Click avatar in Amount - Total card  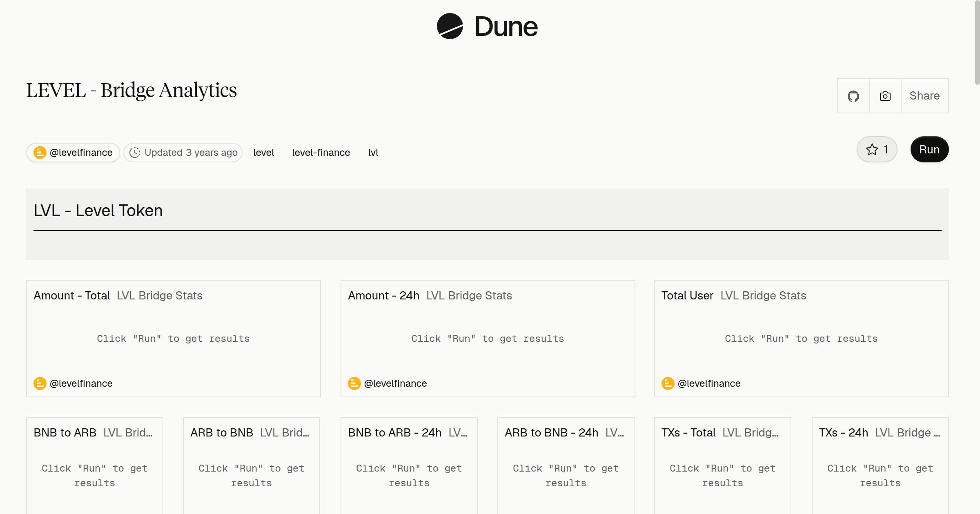pyautogui.click(x=40, y=383)
